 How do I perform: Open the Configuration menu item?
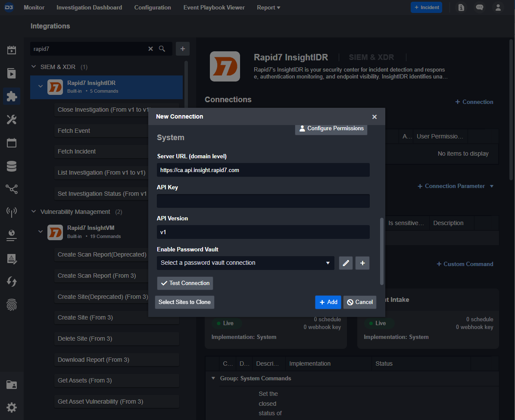[x=153, y=7]
